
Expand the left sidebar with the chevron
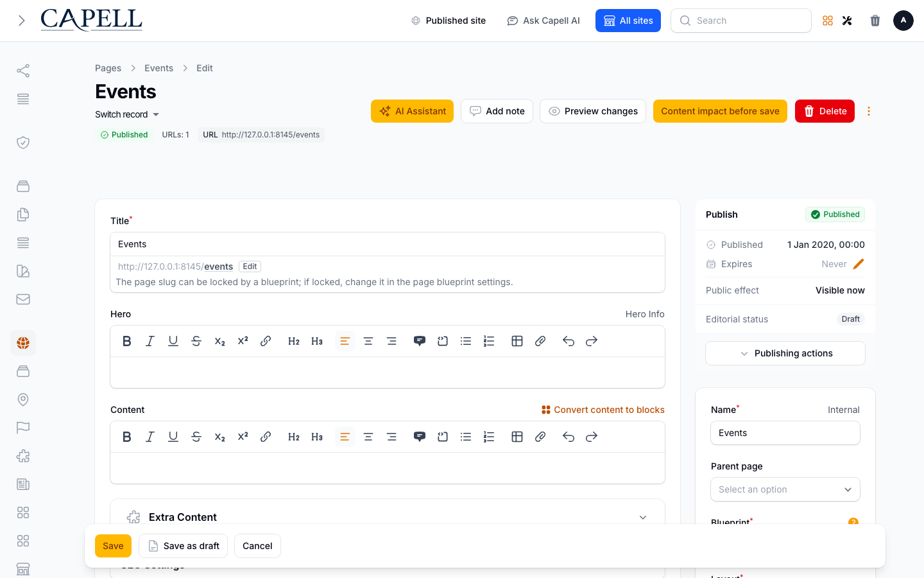tap(22, 21)
